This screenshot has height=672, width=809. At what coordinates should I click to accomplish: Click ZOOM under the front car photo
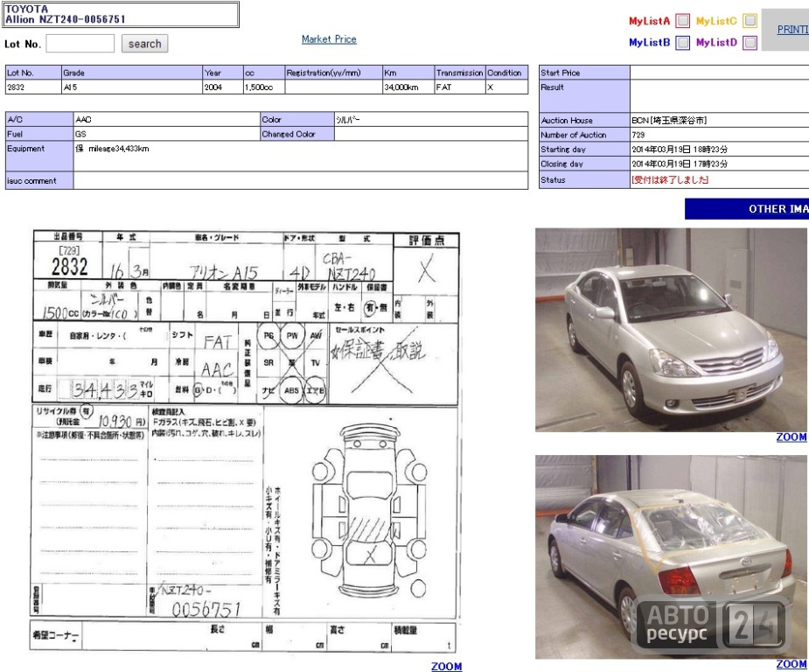coord(791,437)
